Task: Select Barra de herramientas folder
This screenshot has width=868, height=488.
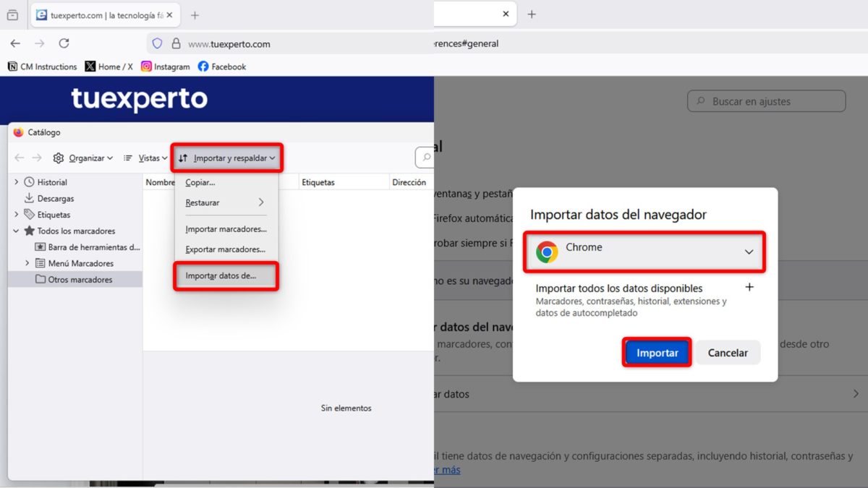Action: [x=87, y=247]
